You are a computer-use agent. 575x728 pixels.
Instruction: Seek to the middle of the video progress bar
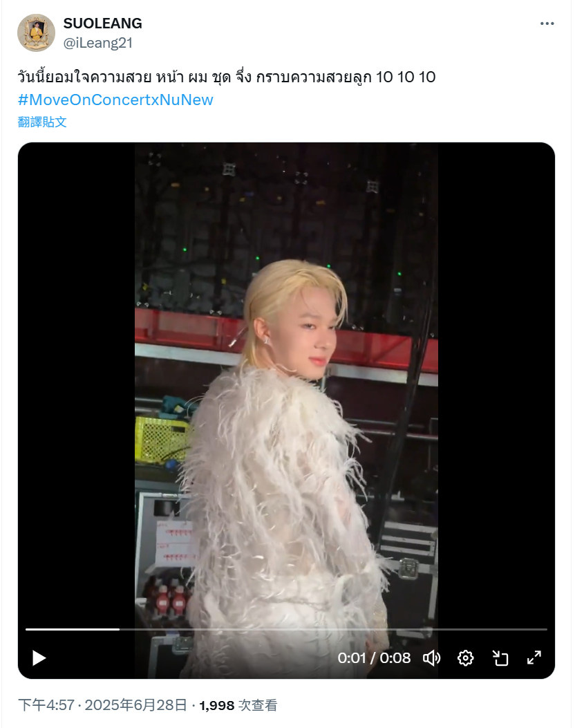pos(286,629)
